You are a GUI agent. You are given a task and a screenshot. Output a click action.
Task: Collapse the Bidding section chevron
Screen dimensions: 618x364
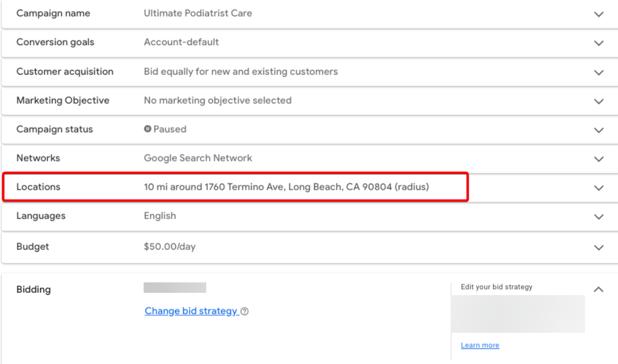tap(599, 289)
